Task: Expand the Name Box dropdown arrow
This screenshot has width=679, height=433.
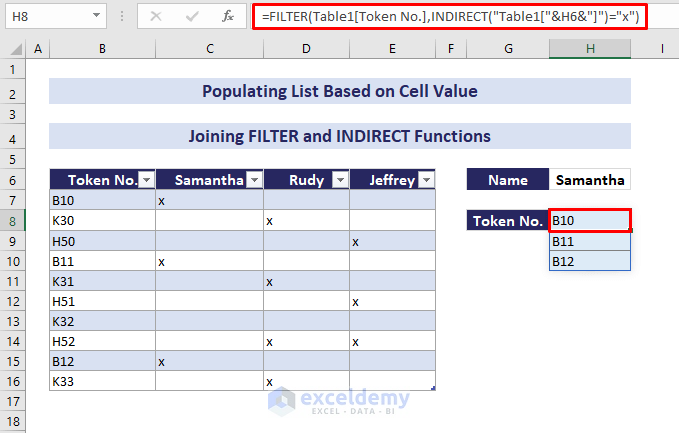Action: coord(96,17)
